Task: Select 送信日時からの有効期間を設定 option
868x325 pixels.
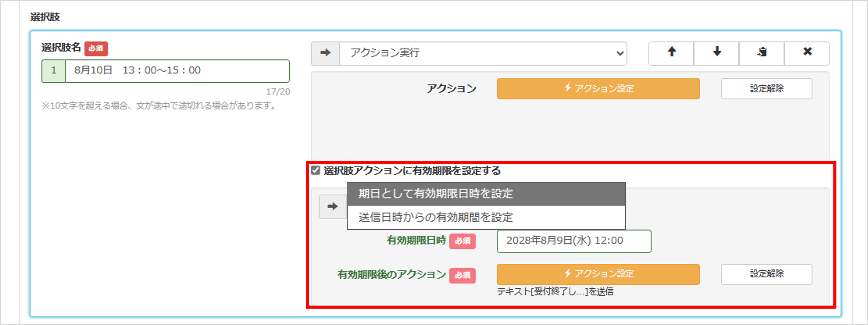Action: pos(486,217)
